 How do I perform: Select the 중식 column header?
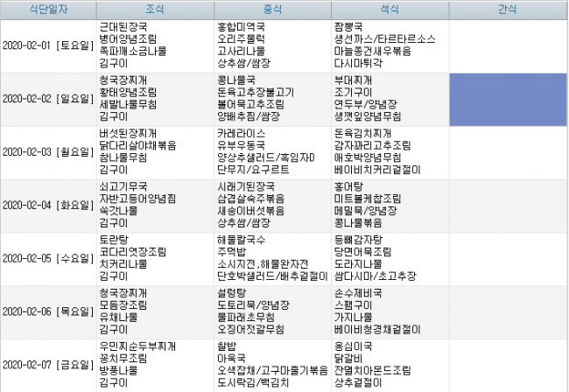pos(272,10)
